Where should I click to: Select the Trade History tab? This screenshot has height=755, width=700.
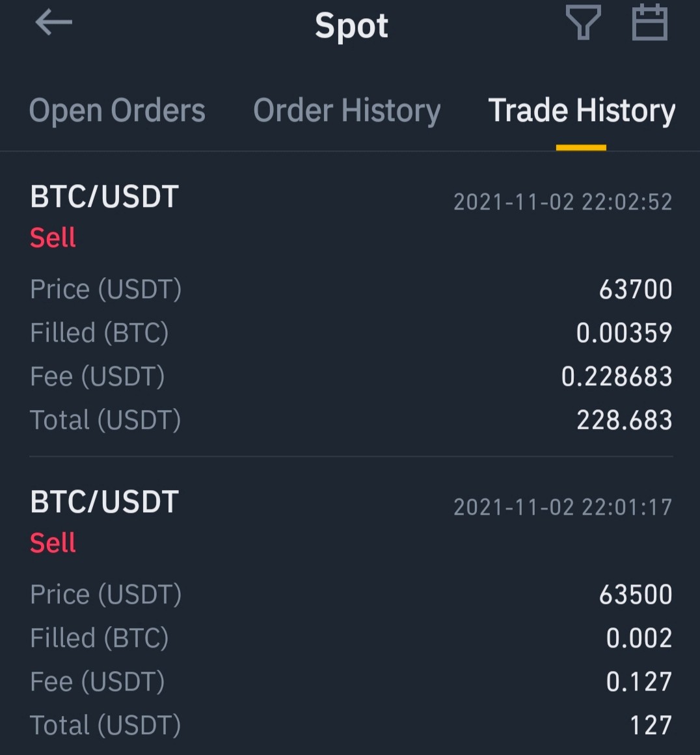tap(582, 111)
